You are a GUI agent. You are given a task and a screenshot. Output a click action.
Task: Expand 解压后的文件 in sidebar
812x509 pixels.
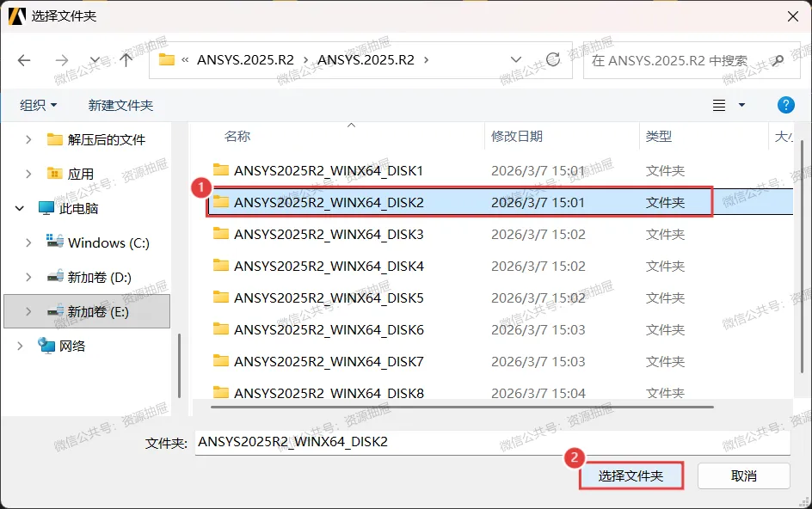click(28, 139)
